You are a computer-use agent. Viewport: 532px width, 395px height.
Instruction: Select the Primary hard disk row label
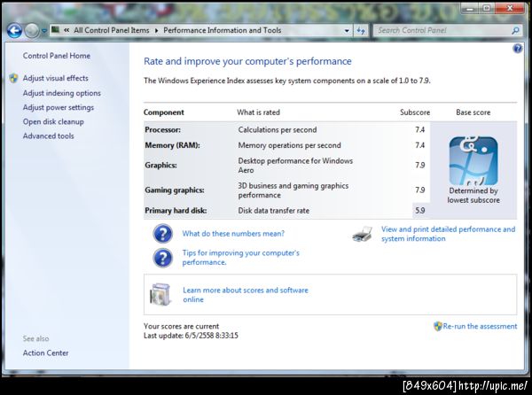click(x=176, y=211)
